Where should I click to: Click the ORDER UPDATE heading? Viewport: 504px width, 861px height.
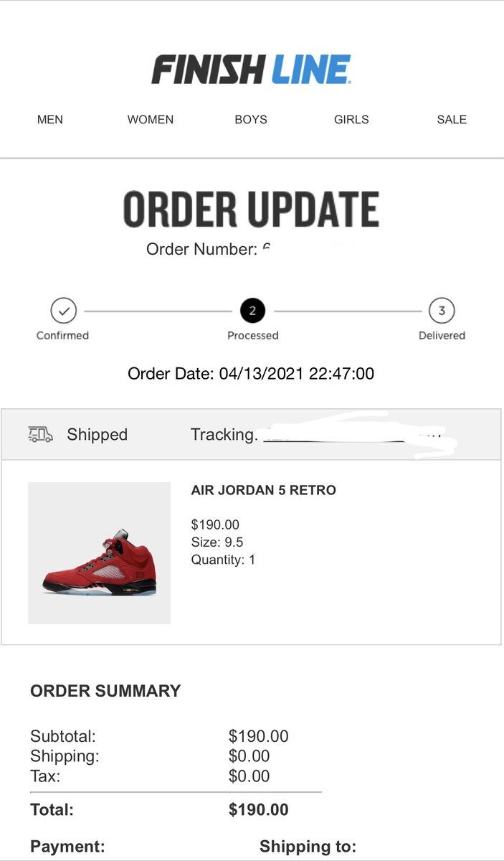pyautogui.click(x=251, y=210)
